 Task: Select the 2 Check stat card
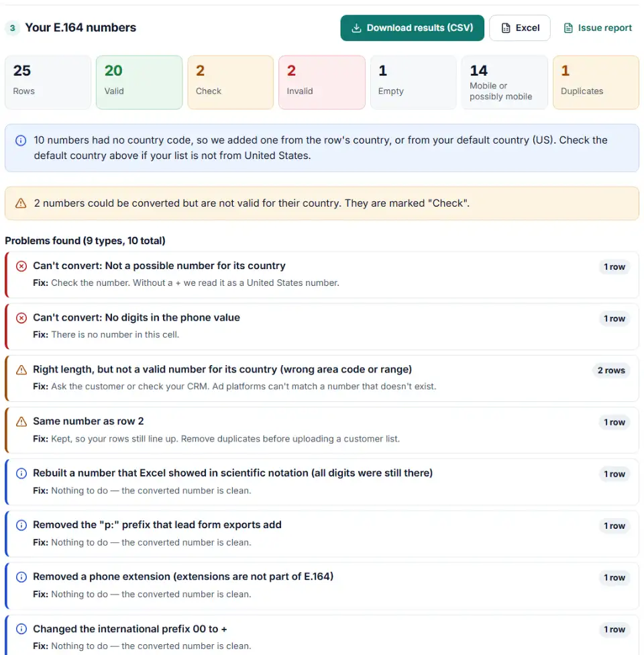click(x=231, y=83)
